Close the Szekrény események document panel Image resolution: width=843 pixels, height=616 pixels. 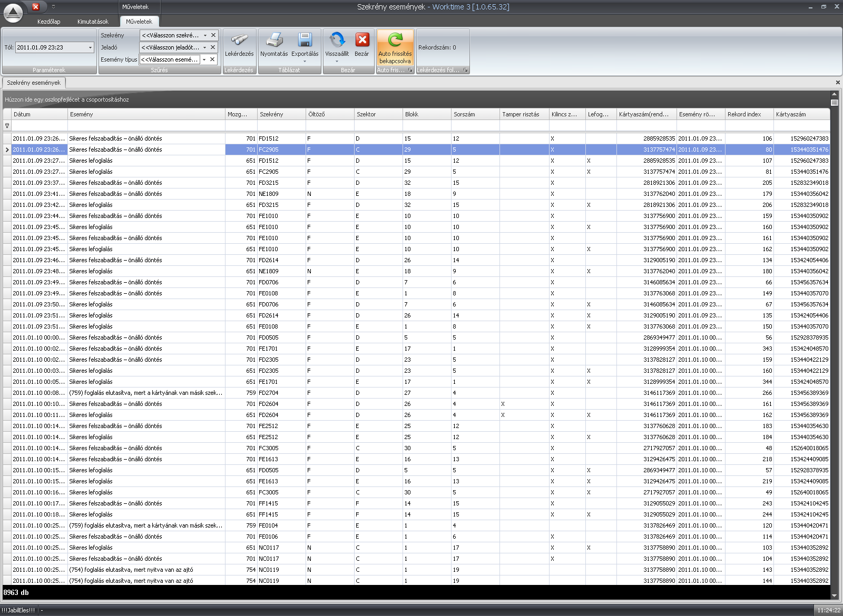(x=838, y=83)
